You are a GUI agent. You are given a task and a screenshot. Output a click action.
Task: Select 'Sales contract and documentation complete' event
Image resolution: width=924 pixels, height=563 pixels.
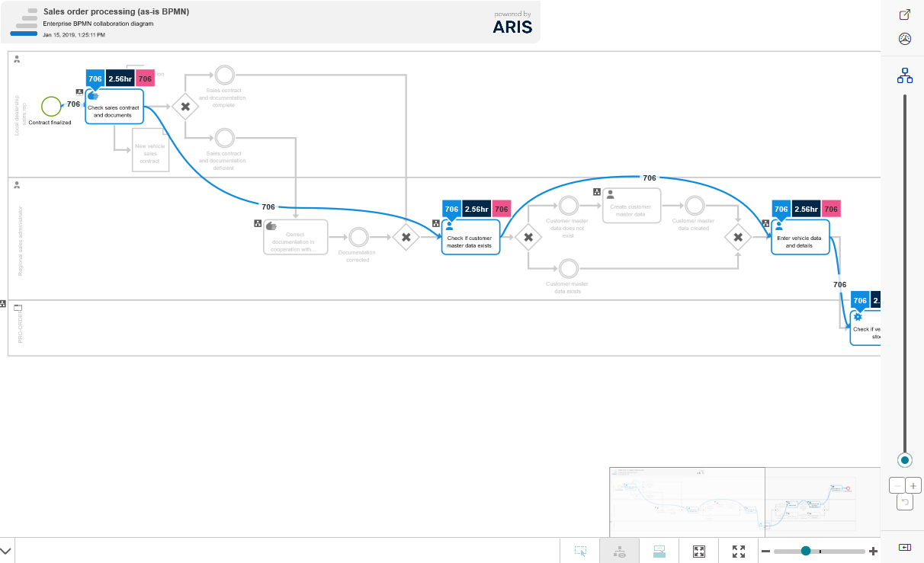[223, 75]
